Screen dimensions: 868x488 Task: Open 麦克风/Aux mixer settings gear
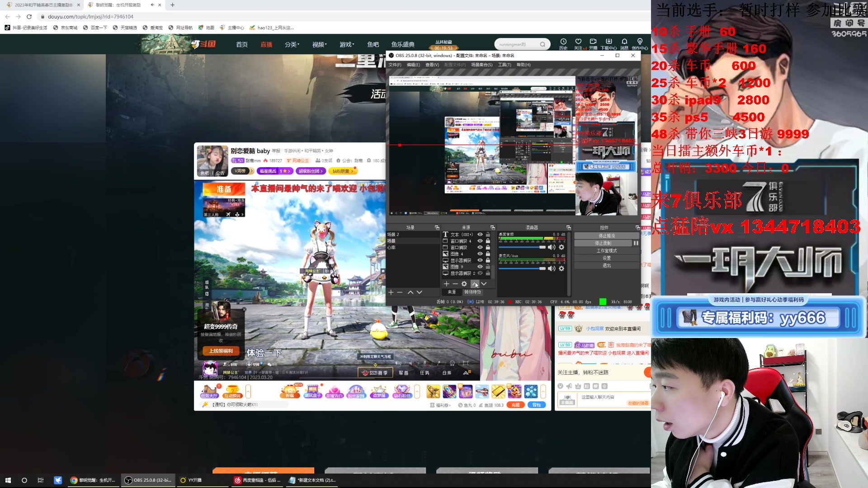561,268
